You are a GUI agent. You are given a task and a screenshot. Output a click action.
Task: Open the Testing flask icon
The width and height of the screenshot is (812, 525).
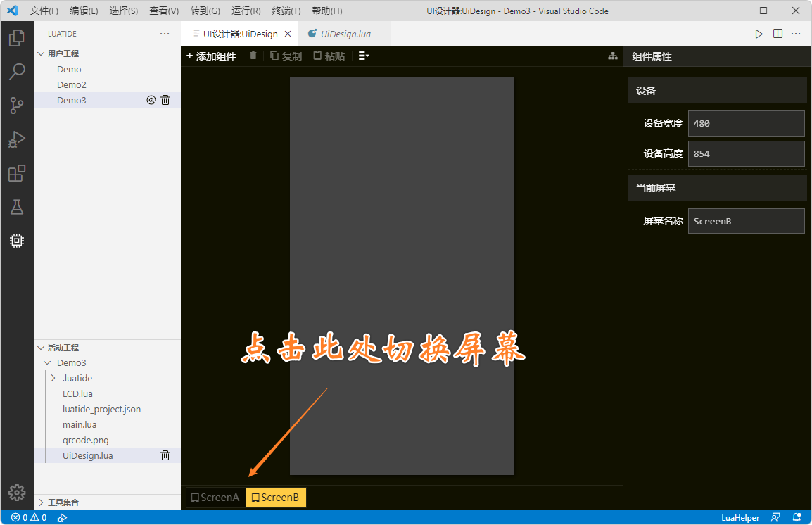point(17,207)
